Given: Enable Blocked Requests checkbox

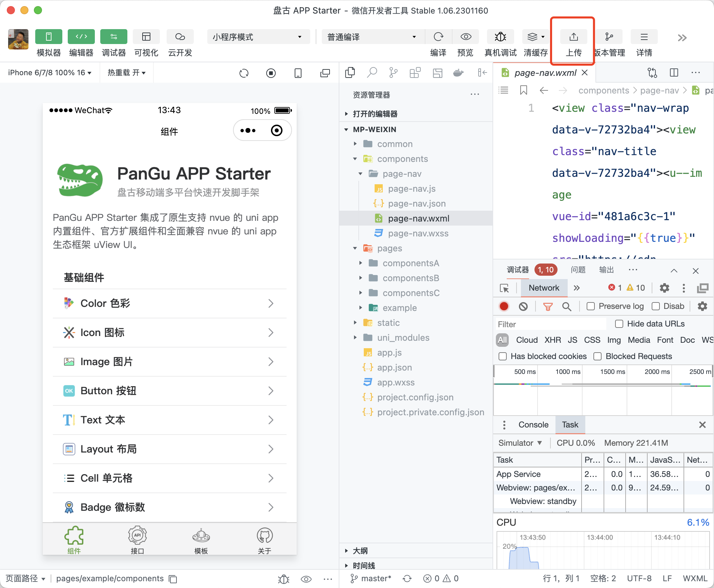Looking at the screenshot, I should click(x=597, y=357).
